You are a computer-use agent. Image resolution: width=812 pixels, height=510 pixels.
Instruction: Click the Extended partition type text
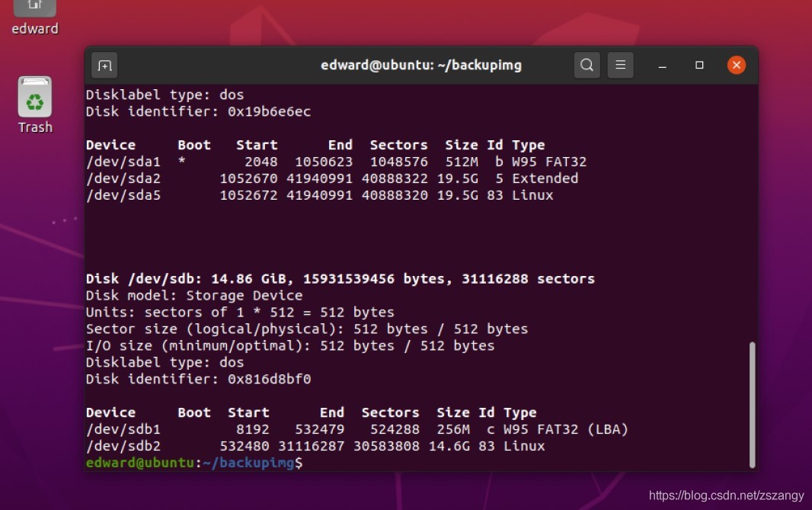click(x=545, y=178)
